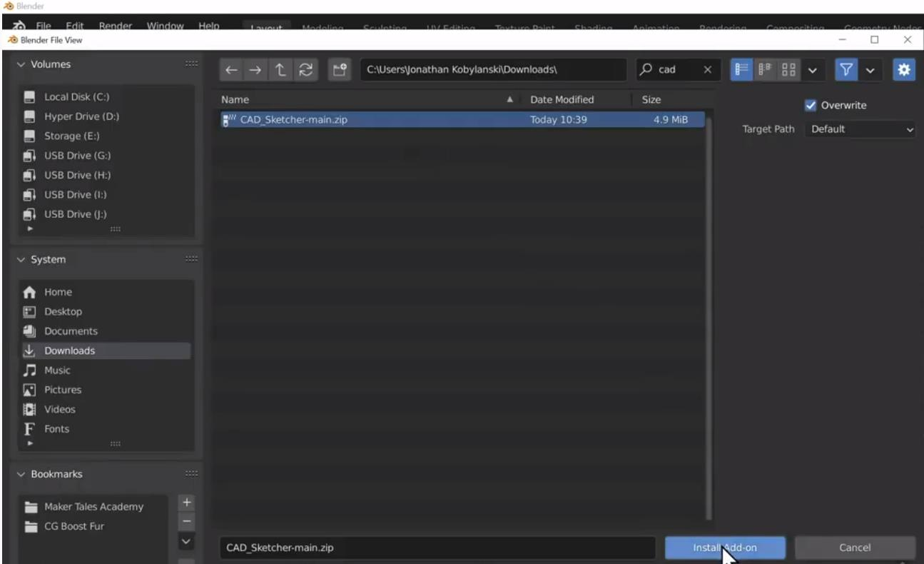Toggle the Overwrite checkbox

coord(811,106)
